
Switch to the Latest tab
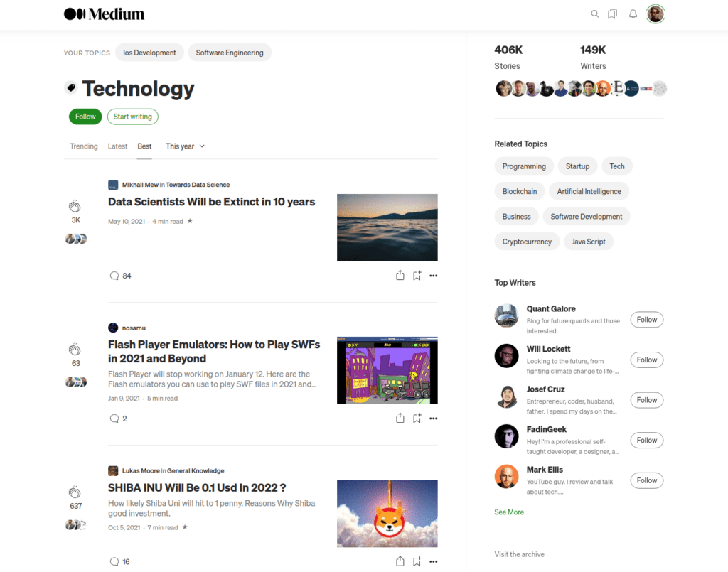pos(117,146)
